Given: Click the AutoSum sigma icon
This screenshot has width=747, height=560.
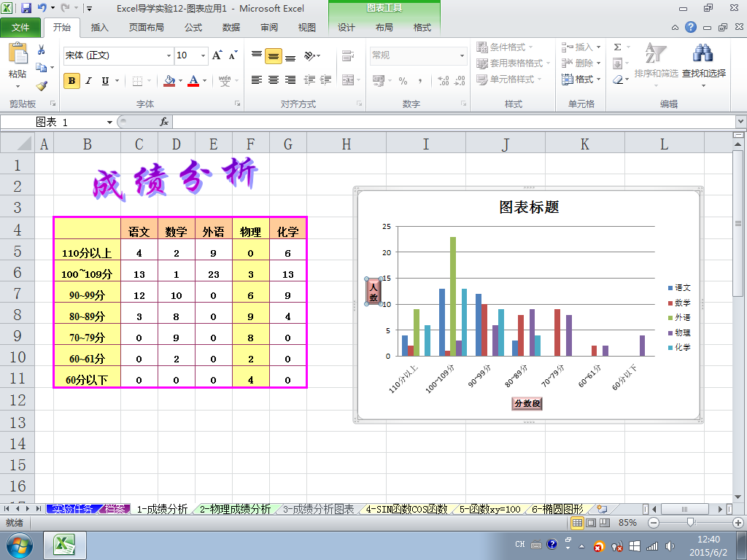Looking at the screenshot, I should [617, 47].
